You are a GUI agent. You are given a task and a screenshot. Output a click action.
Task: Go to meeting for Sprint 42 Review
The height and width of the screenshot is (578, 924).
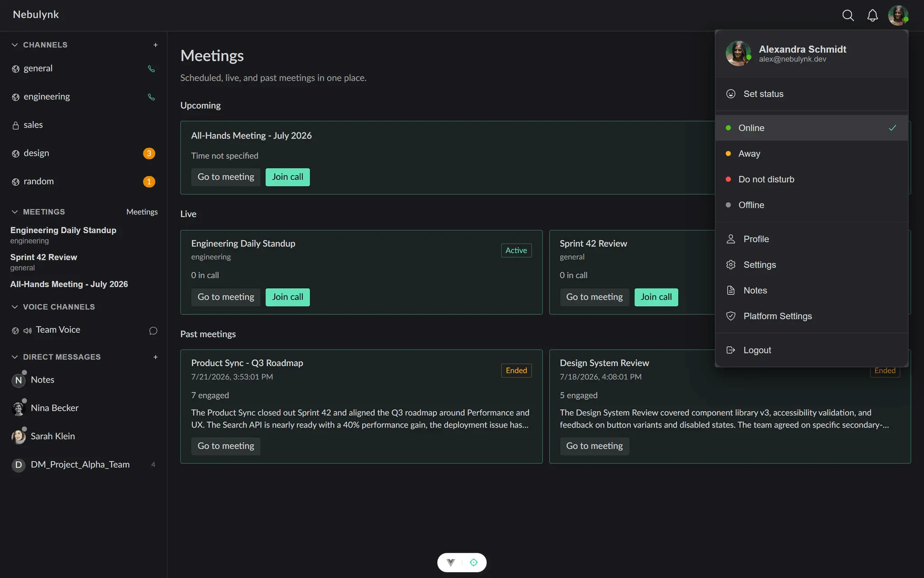pyautogui.click(x=594, y=297)
